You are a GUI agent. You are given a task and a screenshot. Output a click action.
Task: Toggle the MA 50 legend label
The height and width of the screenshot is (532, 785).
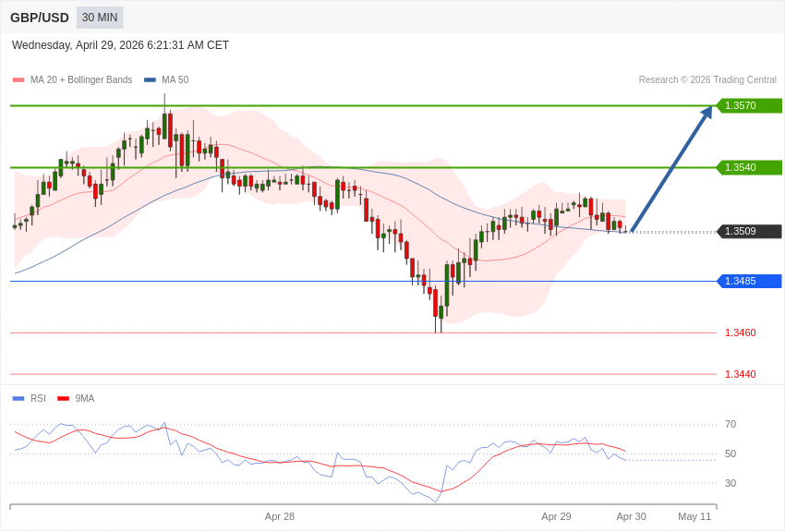(175, 80)
